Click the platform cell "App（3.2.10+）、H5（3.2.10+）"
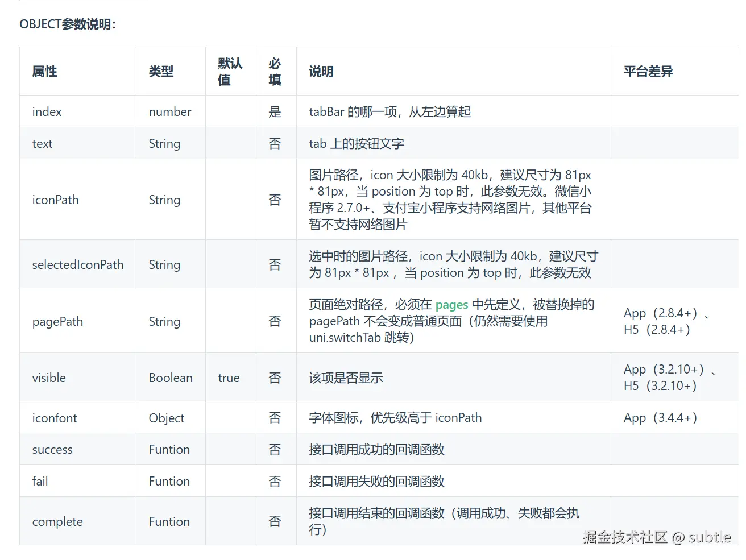Screen dimensions: 746x560 [x=670, y=378]
